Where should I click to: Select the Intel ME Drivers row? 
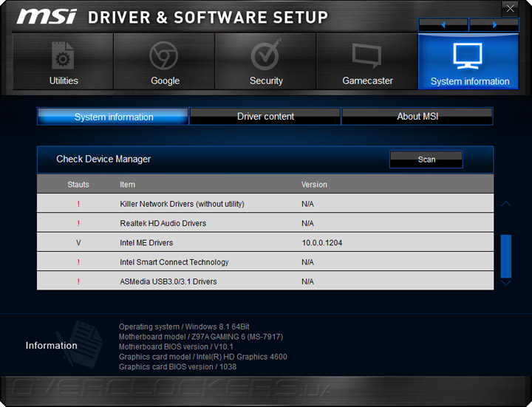point(265,242)
